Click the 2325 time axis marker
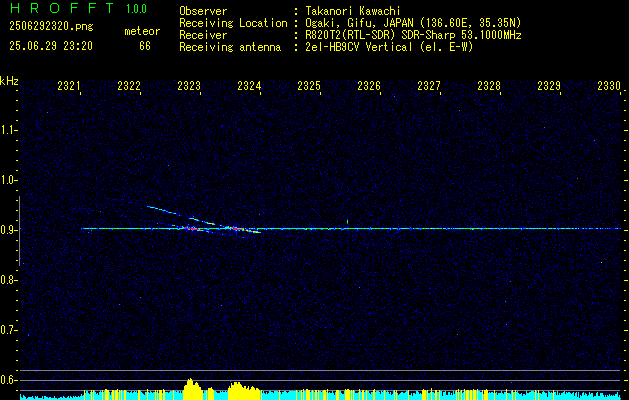The image size is (629, 400). point(309,86)
